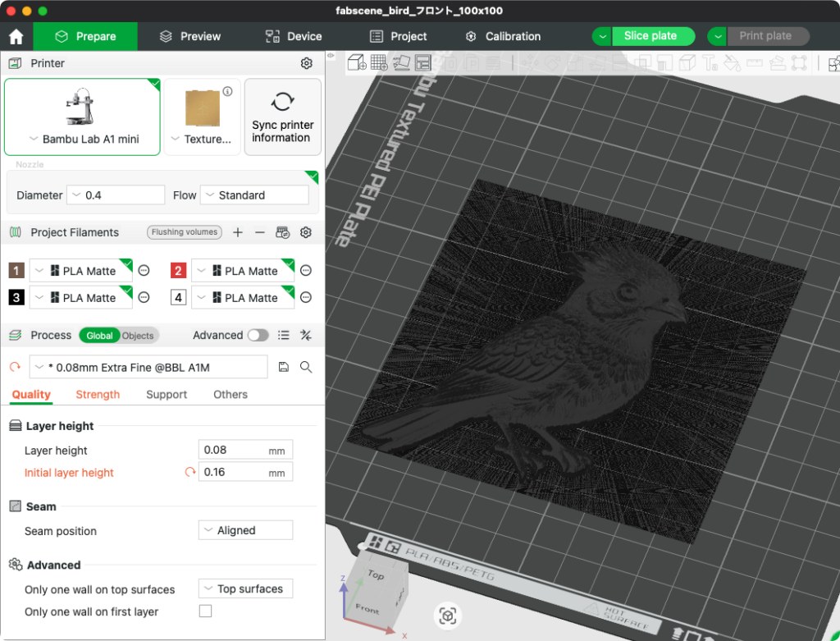Add a filament with the plus icon

(x=238, y=232)
